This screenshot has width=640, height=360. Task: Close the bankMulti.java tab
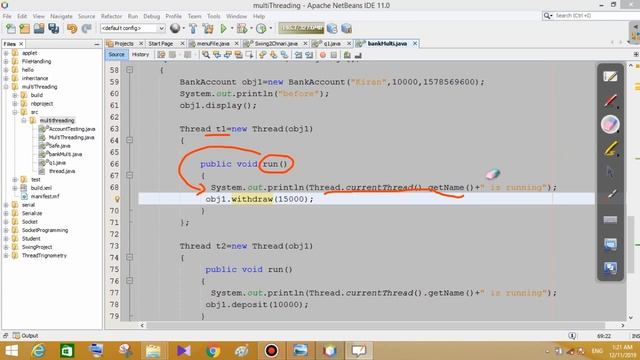tap(415, 43)
